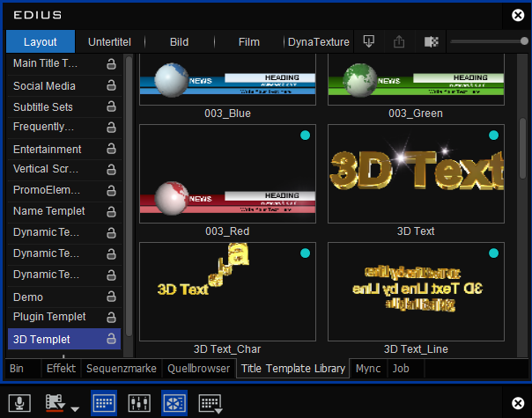This screenshot has width=532, height=418.
Task: Click teal dot on 3D Text_Char thumbnail
Action: point(305,253)
